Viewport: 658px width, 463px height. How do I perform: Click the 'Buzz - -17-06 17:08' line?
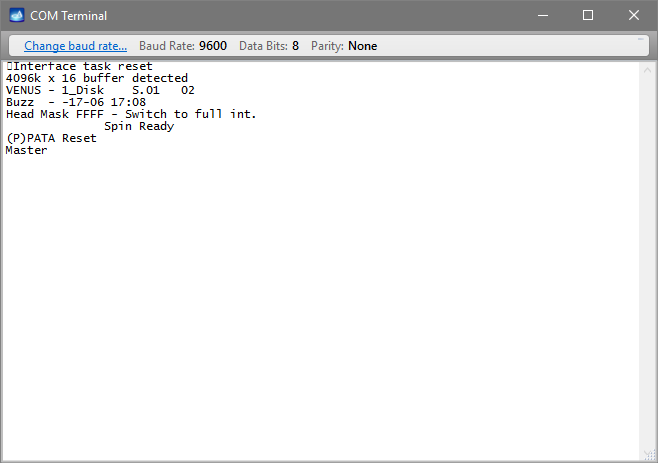tap(76, 102)
